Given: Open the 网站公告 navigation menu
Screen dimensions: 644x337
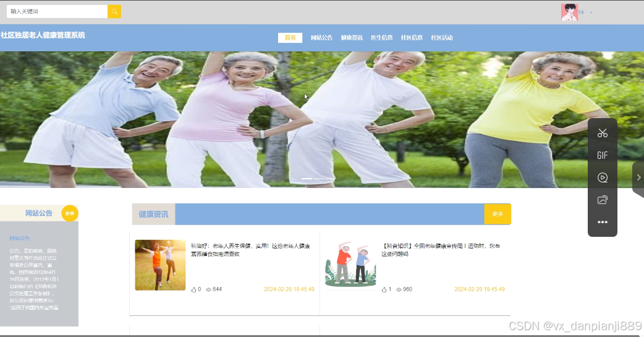Looking at the screenshot, I should coord(321,37).
